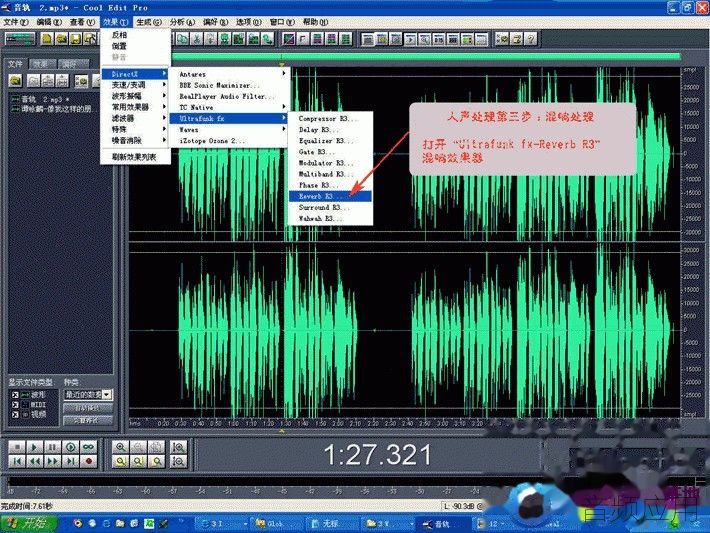Click the horizontal Zoom Out magnifier icon
710x533 pixels.
(x=138, y=447)
